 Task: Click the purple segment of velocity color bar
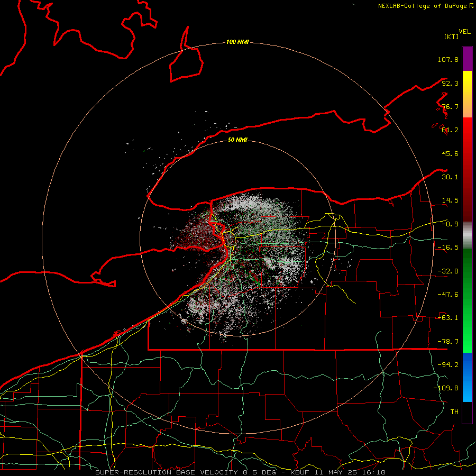coord(467,59)
